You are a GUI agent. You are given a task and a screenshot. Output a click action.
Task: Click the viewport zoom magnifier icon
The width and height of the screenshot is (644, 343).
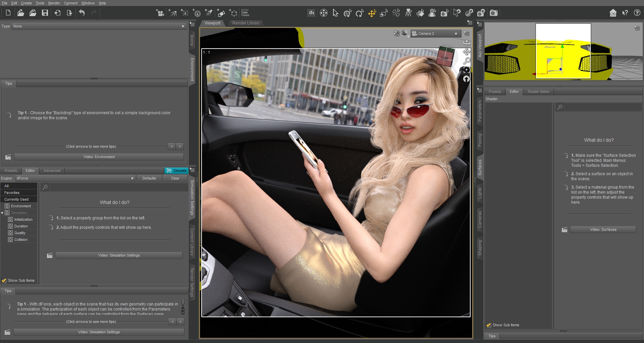tap(466, 61)
